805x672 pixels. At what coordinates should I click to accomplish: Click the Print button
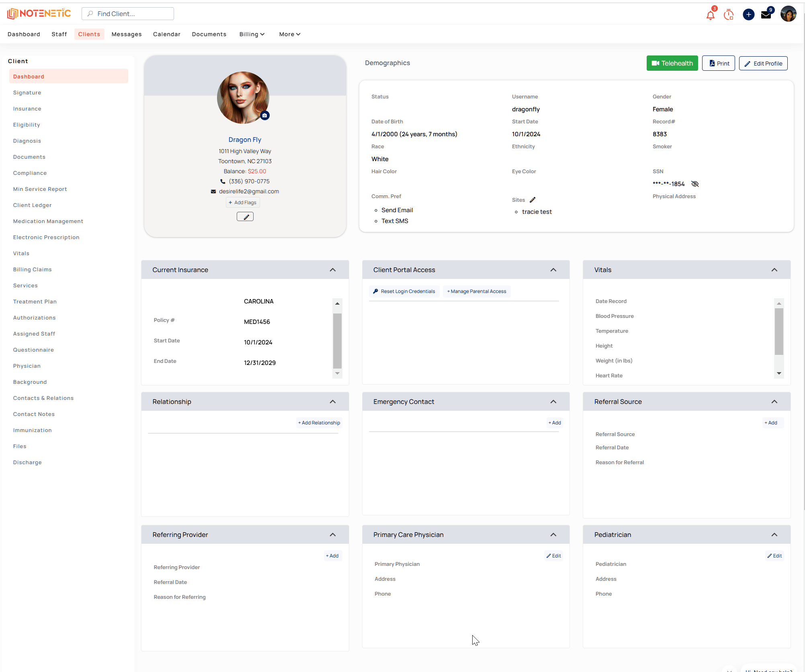coord(719,63)
